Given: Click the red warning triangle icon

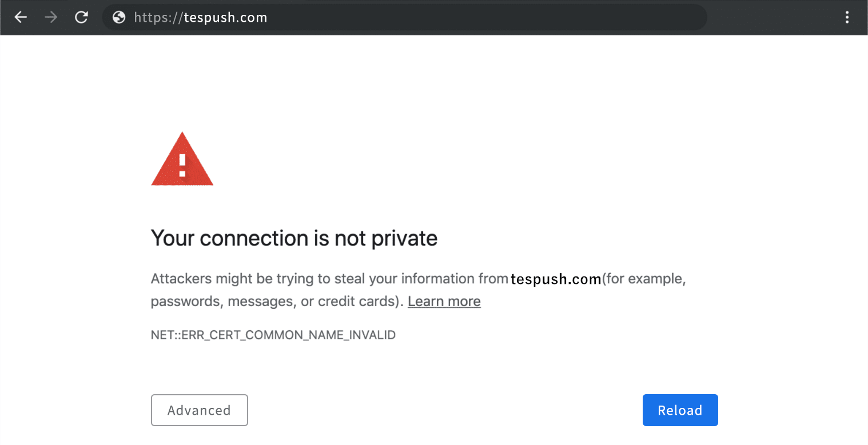Looking at the screenshot, I should (182, 160).
